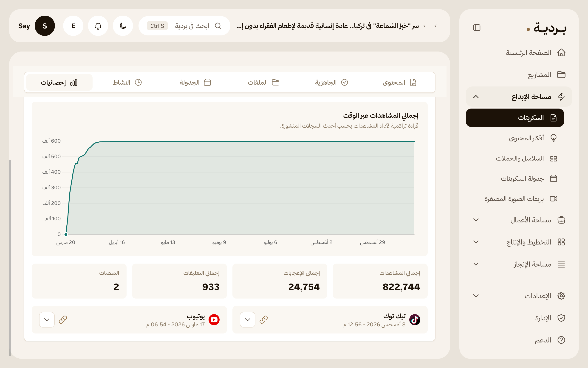Collapse مساحة الإبداع section chevron

476,97
